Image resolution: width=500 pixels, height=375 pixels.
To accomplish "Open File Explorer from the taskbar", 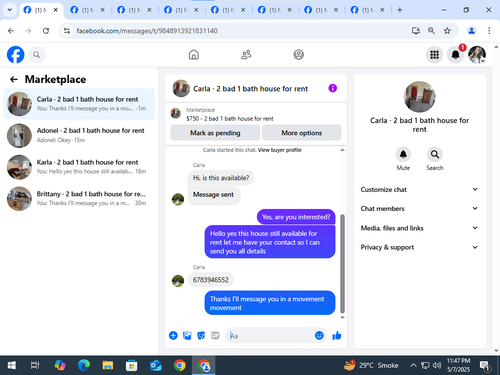I will 108,365.
